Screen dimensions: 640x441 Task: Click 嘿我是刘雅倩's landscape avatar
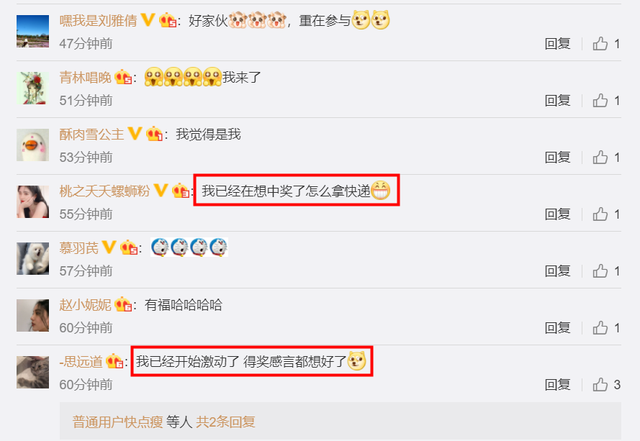coord(33,31)
